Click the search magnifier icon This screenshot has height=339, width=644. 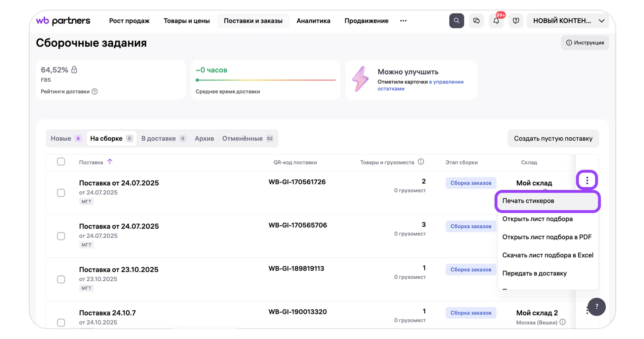(x=456, y=21)
